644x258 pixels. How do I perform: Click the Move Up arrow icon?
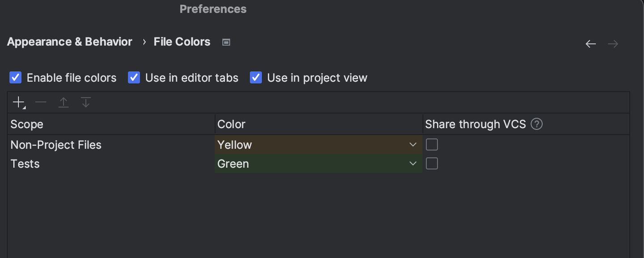[x=63, y=102]
